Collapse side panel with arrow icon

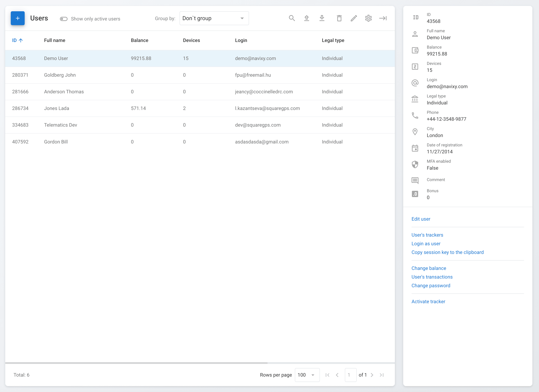383,18
